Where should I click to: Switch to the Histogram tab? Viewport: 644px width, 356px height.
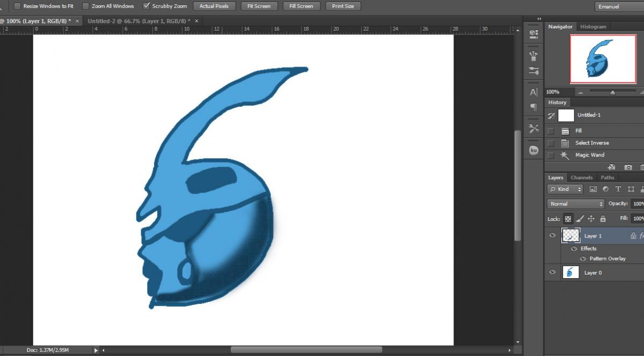593,26
